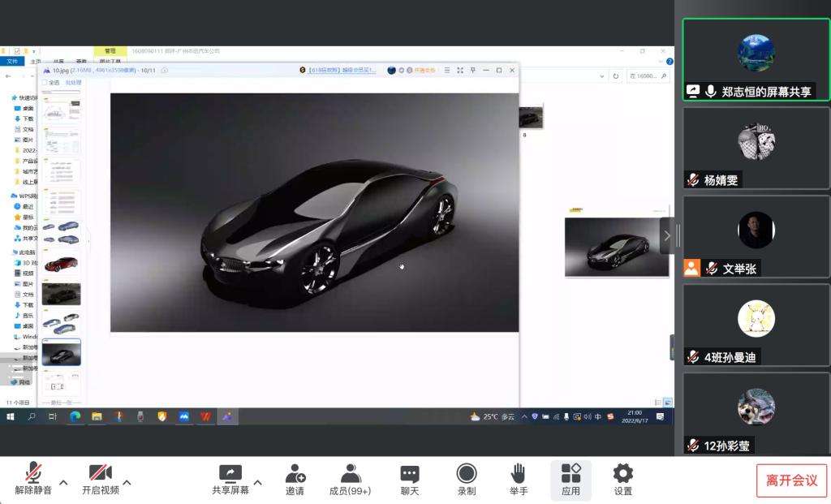
Task: Show hidden tray icons chevron
Action: (524, 416)
